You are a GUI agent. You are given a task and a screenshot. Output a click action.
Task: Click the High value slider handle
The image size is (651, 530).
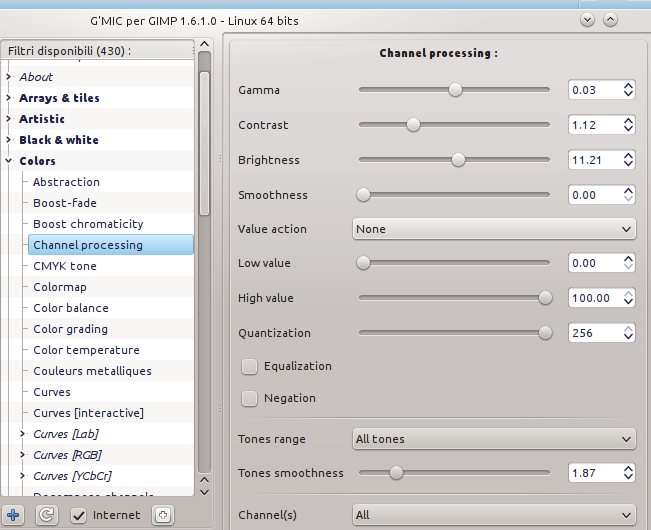[545, 298]
